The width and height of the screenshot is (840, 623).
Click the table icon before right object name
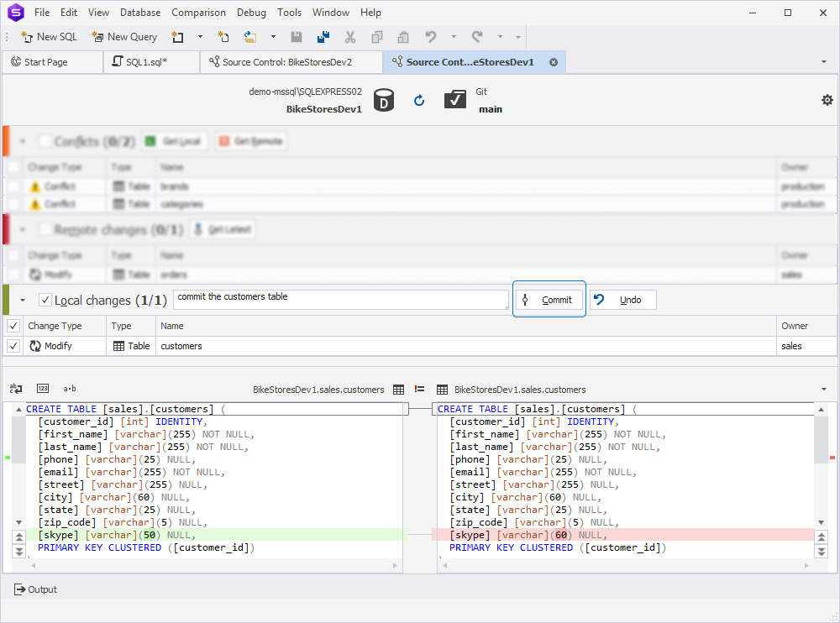[442, 390]
